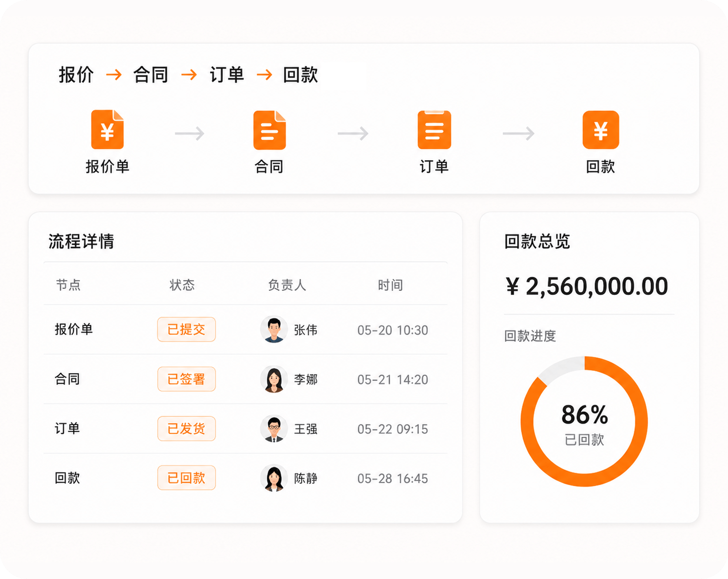Click the 合同 label under the flow icon

point(269,166)
